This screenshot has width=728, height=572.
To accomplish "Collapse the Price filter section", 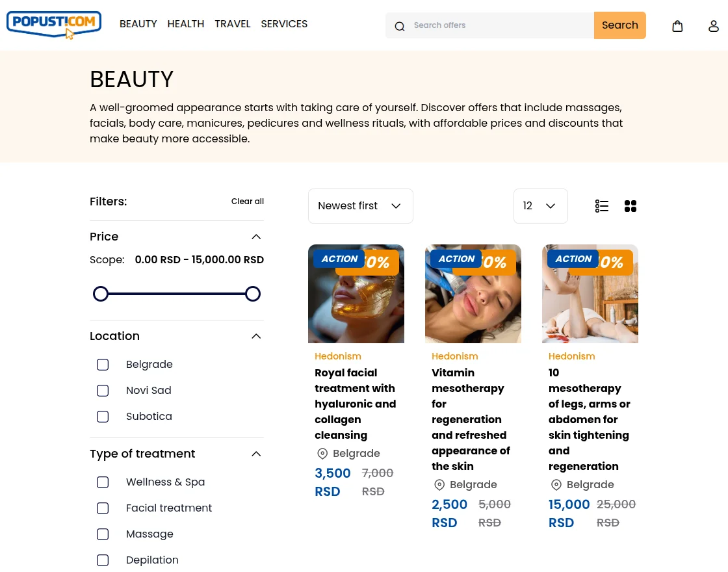I will click(256, 237).
